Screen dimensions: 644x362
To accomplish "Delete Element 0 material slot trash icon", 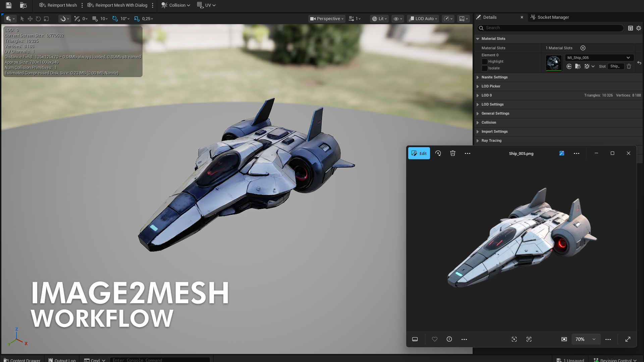I will [629, 66].
